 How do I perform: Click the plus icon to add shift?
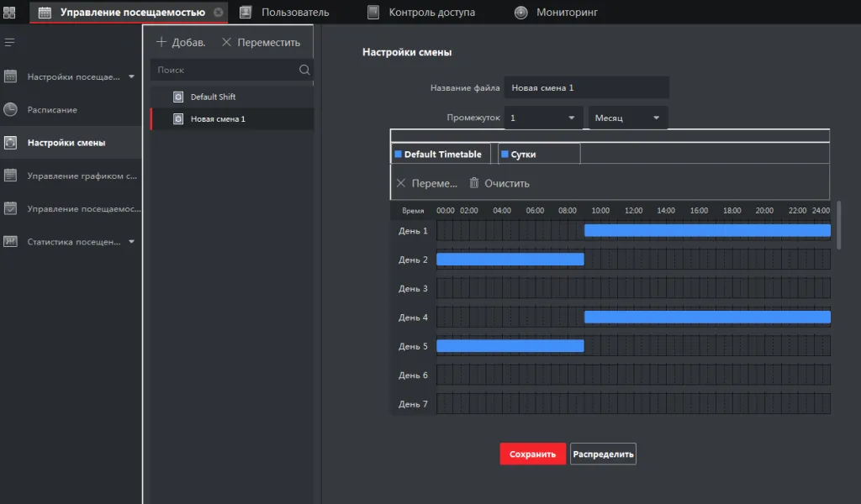[x=162, y=42]
